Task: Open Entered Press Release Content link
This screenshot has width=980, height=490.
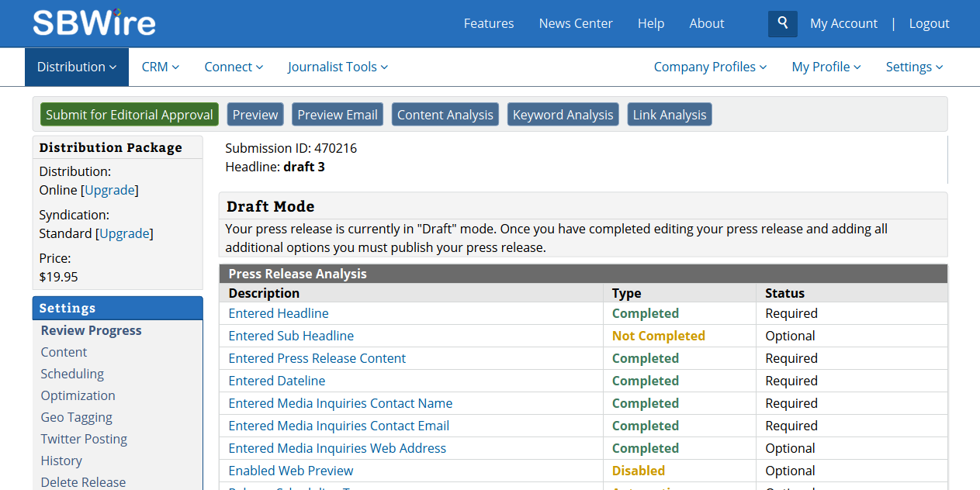Action: [317, 358]
